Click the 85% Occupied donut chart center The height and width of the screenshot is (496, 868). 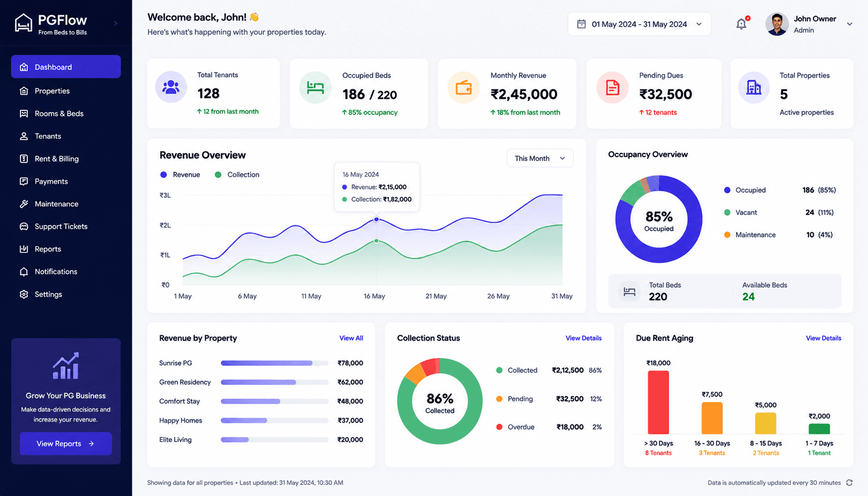pos(659,220)
